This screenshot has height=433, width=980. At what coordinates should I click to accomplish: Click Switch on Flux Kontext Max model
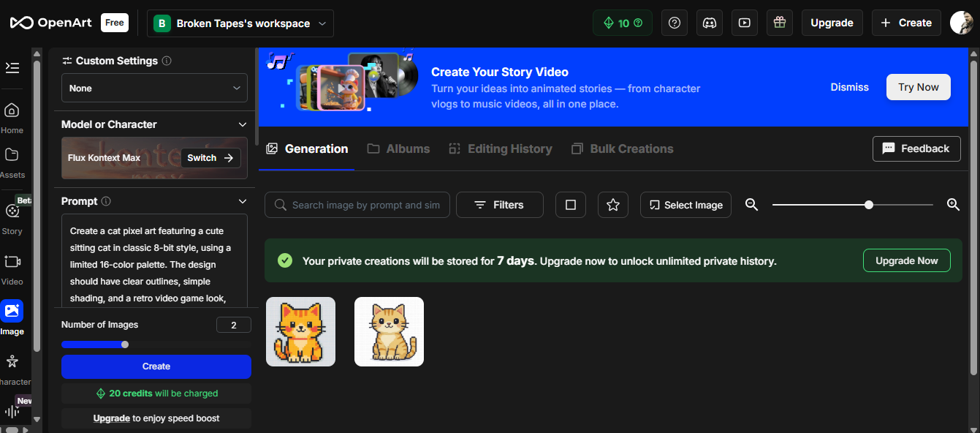[x=210, y=157]
